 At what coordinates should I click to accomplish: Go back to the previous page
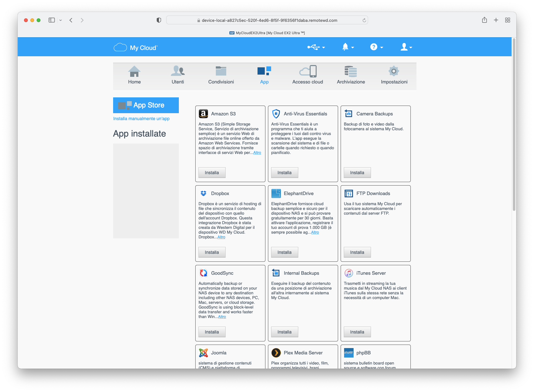[x=71, y=20]
